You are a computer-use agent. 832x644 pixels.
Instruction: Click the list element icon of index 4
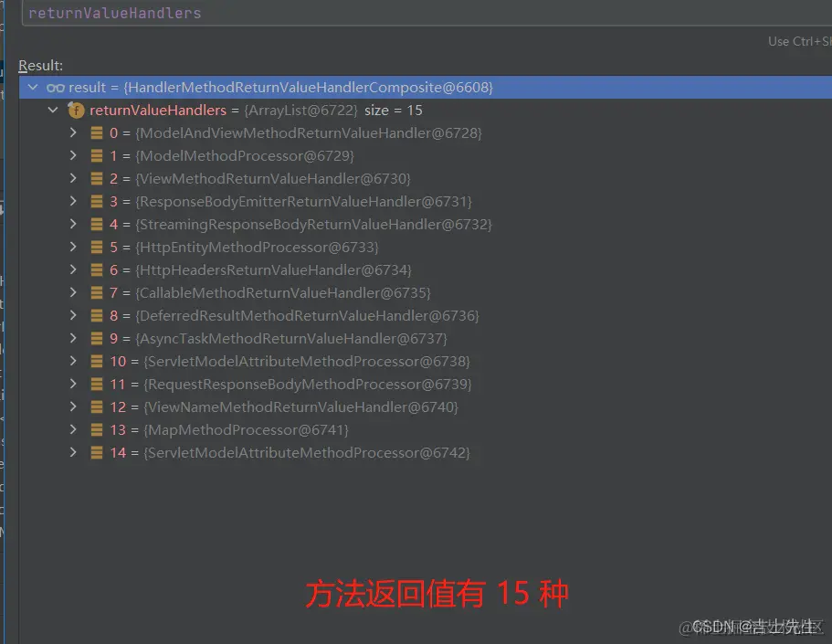(97, 224)
